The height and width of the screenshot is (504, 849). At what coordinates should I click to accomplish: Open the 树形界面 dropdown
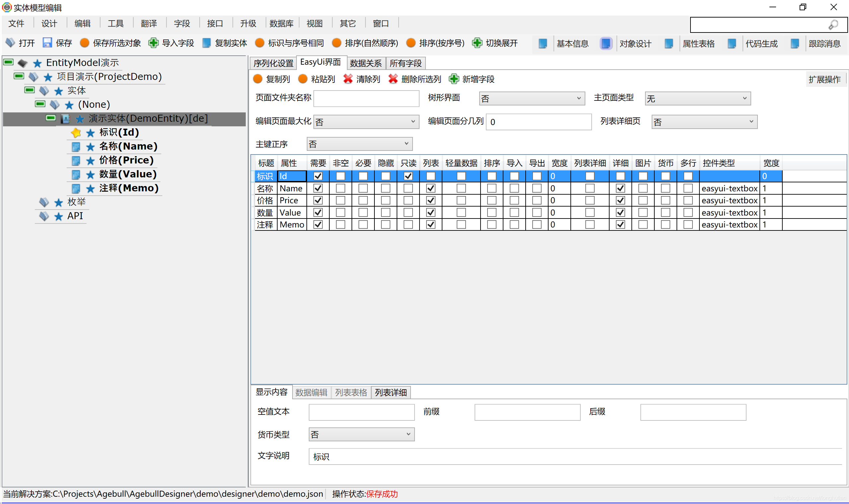pos(532,98)
